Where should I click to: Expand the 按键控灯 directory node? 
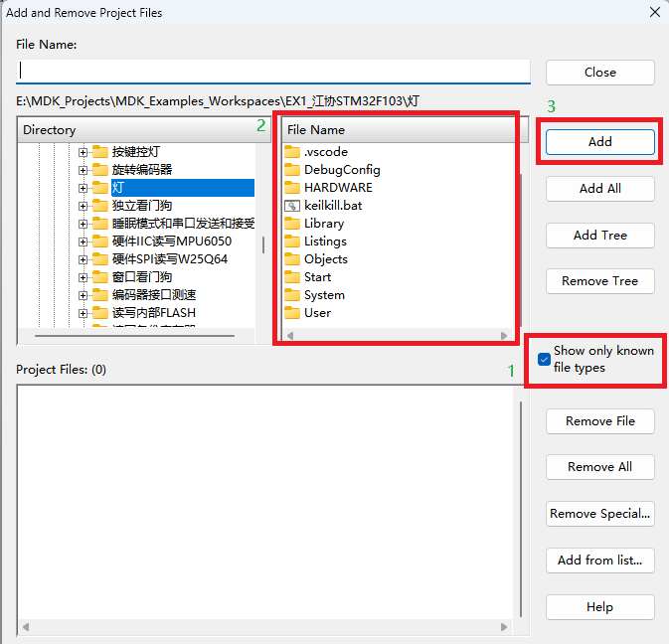click(x=83, y=152)
